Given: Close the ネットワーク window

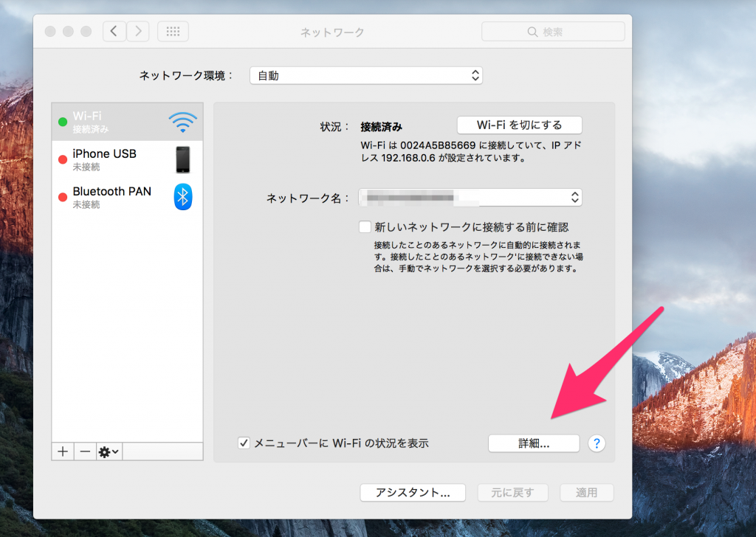Looking at the screenshot, I should (x=50, y=31).
